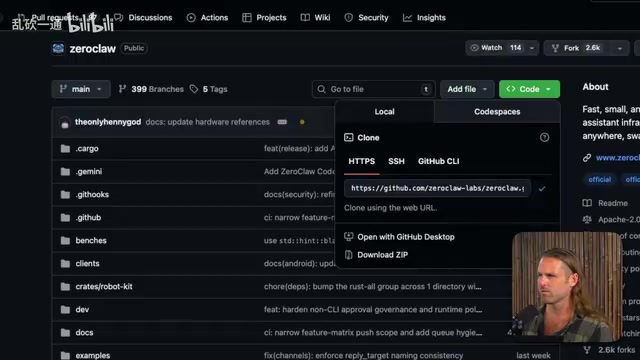Click the presenter webcam thumbnail
This screenshot has height=360, width=640.
(x=567, y=286)
